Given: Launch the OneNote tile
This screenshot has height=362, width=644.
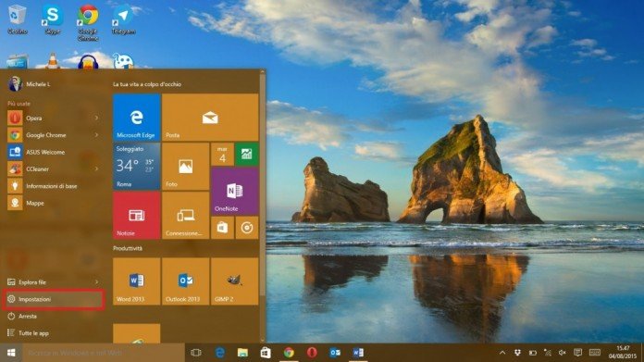Looking at the screenshot, I should [234, 191].
